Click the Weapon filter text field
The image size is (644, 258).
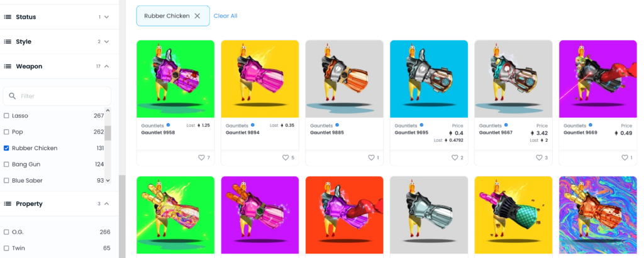click(x=57, y=96)
